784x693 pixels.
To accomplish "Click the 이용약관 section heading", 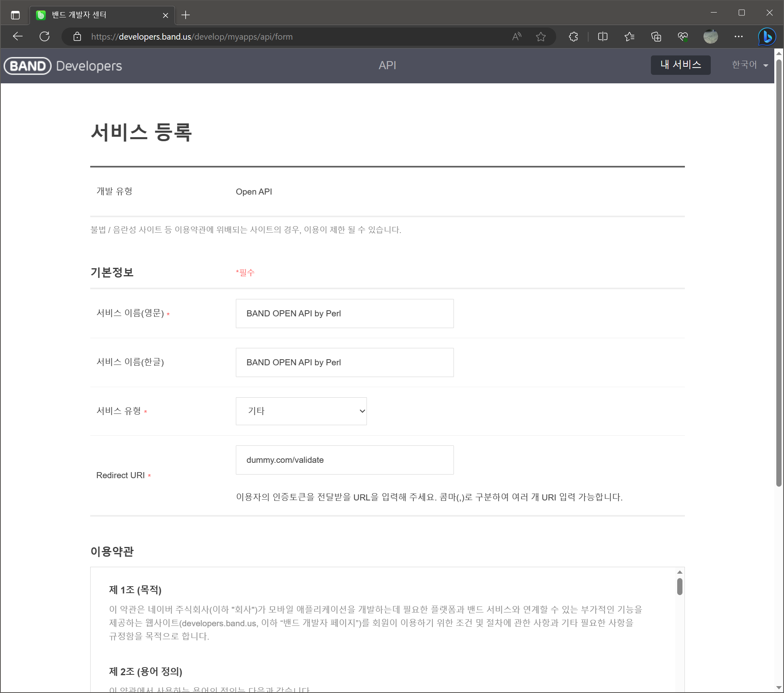I will click(112, 551).
